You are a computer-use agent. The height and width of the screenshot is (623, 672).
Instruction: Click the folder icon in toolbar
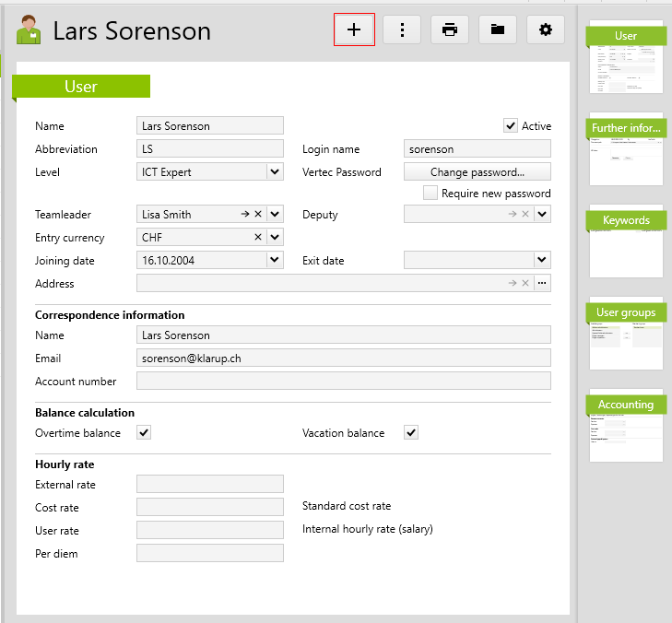click(498, 29)
